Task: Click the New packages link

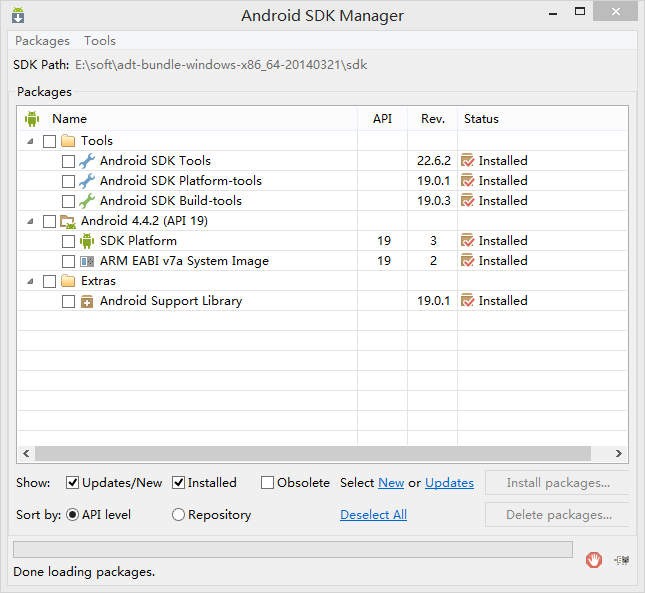Action: [391, 482]
